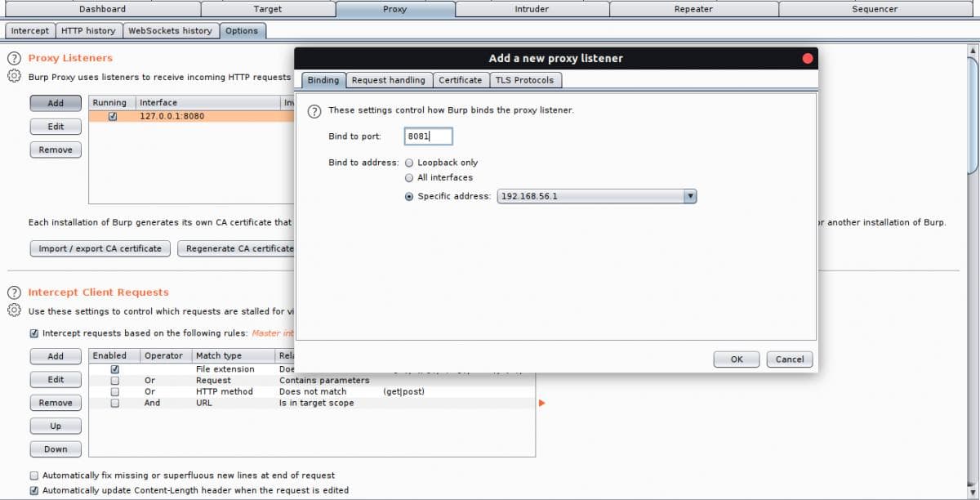Click the Bind to port input field
980x500 pixels.
click(x=428, y=136)
